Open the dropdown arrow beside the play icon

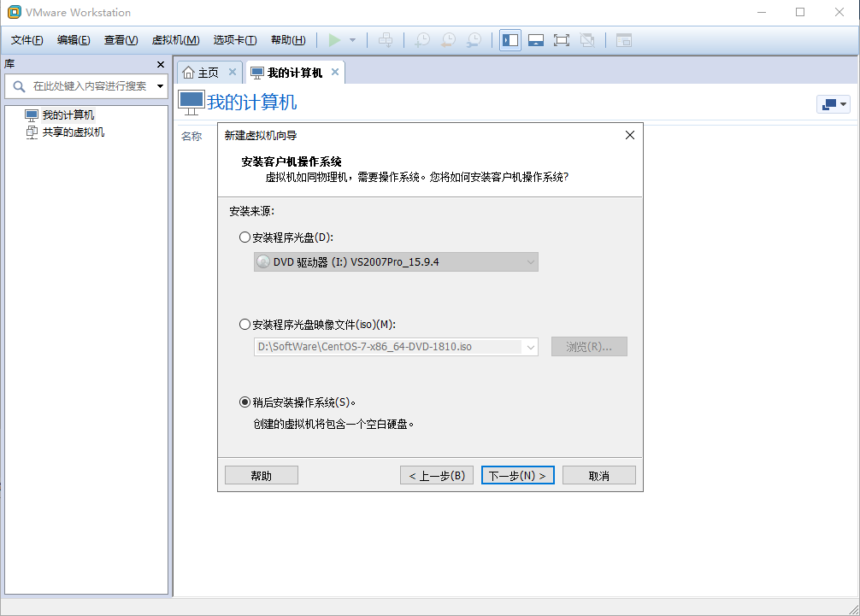(x=353, y=40)
